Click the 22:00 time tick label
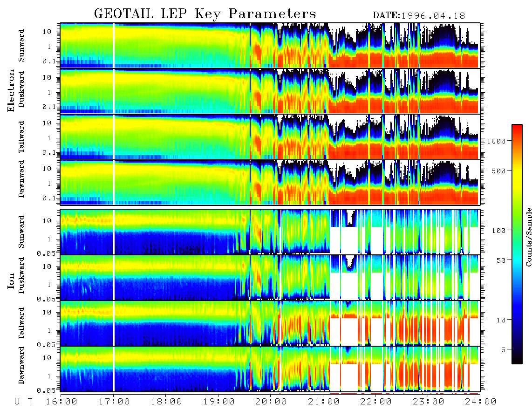The image size is (532, 410). point(376,402)
